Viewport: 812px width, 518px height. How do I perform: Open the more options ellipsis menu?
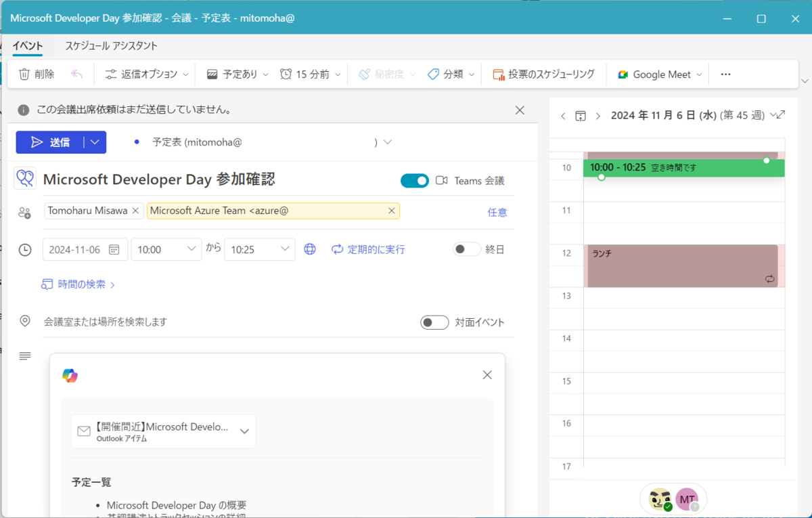coord(725,74)
